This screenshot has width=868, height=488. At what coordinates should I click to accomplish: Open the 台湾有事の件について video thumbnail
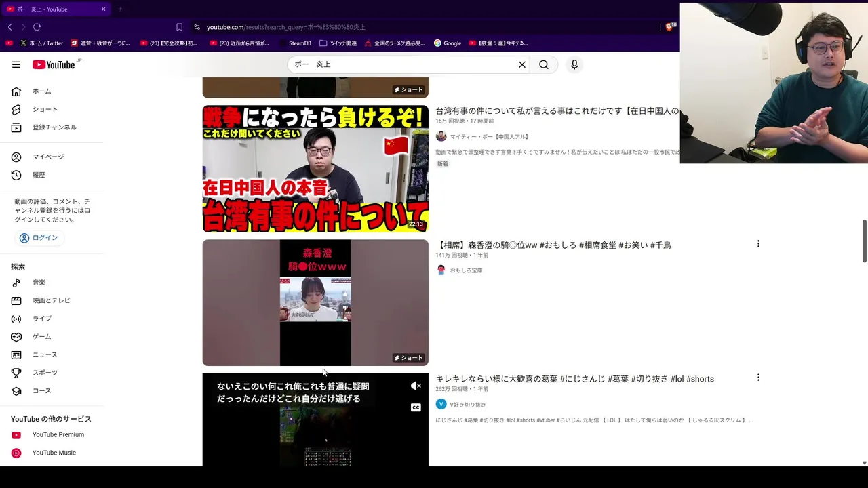(x=315, y=169)
